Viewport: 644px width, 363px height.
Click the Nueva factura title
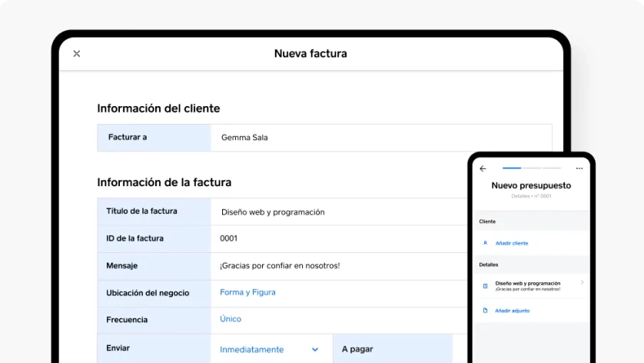click(x=310, y=53)
